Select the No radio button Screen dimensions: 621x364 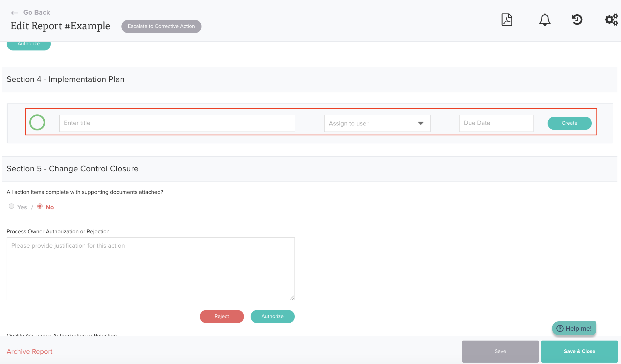[40, 206]
